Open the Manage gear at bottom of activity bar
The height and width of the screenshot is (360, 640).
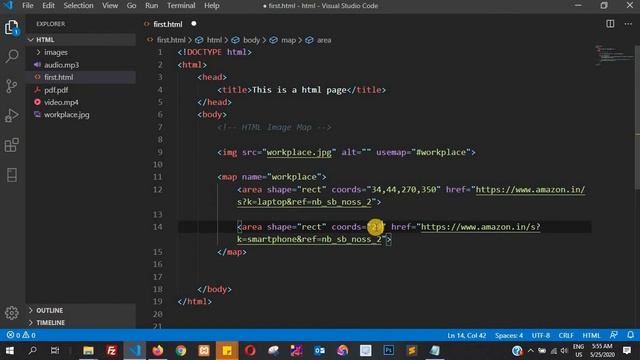[x=12, y=313]
